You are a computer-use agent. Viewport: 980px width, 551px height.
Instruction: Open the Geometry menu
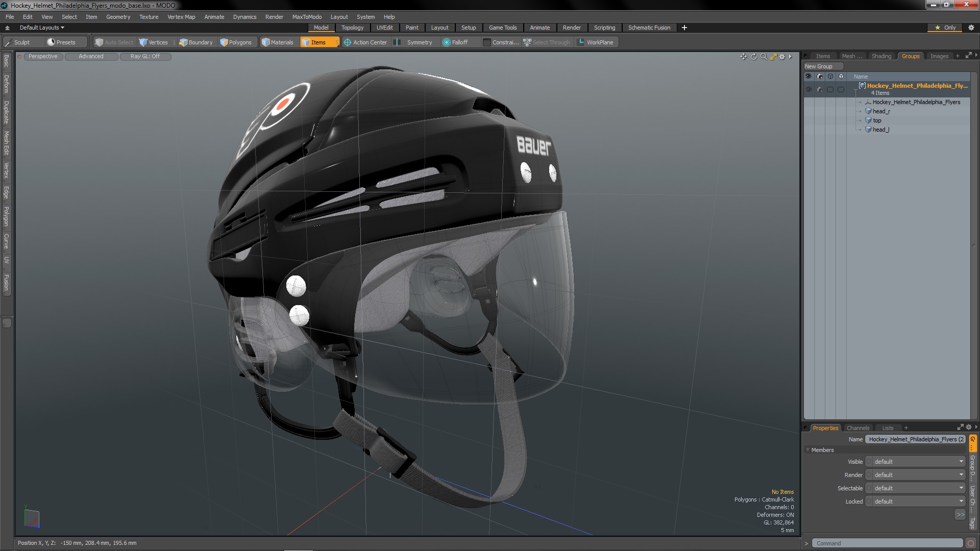coord(118,17)
